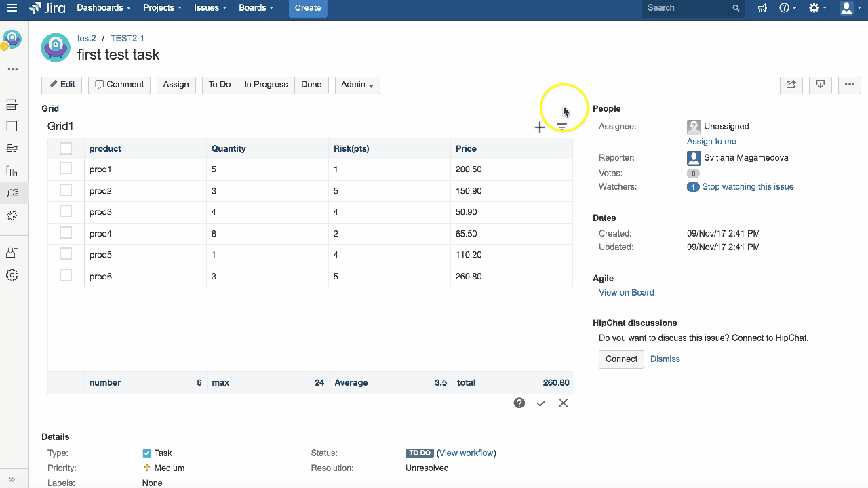Click the Stop watching this issue link

(x=748, y=187)
